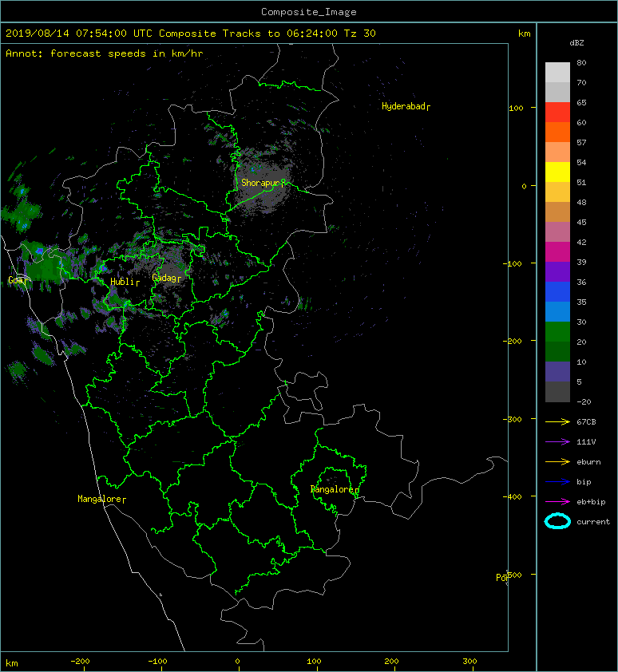Click the 67CB legend label
Screen dimensions: 618x672
click(x=586, y=422)
